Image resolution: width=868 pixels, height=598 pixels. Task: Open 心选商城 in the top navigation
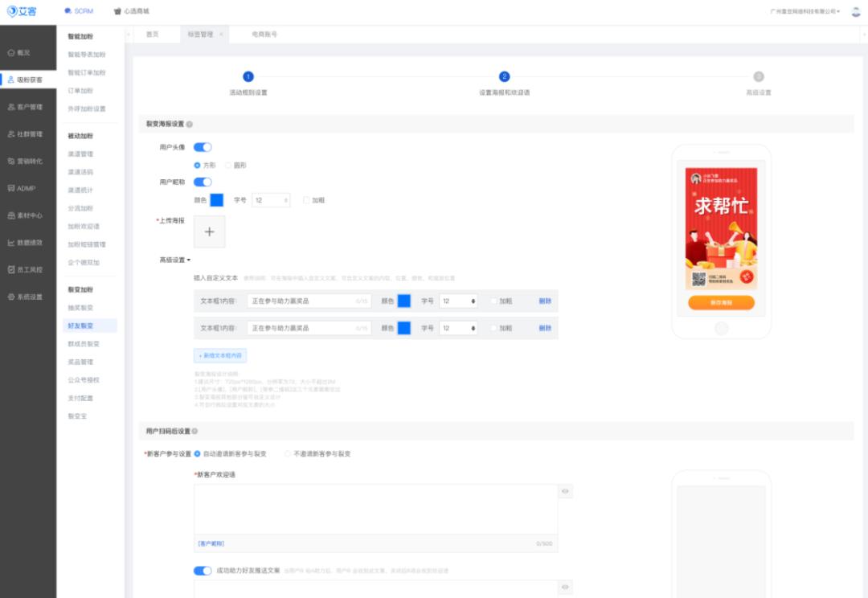click(131, 11)
